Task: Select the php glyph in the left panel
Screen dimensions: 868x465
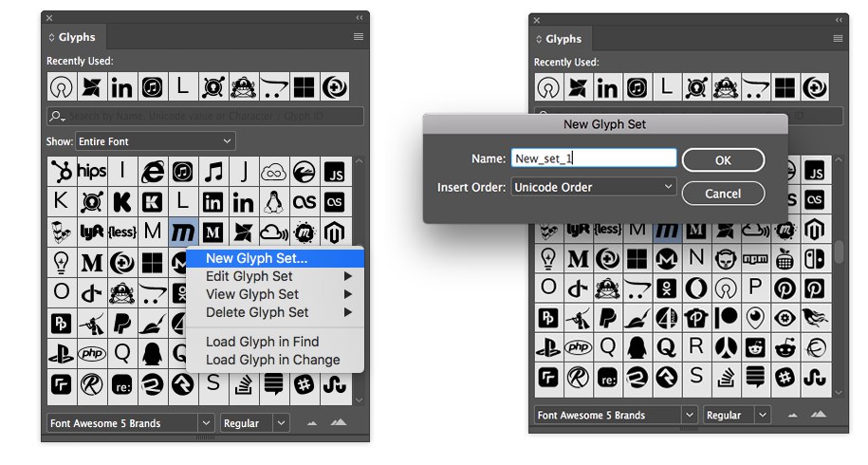Action: coord(92,353)
